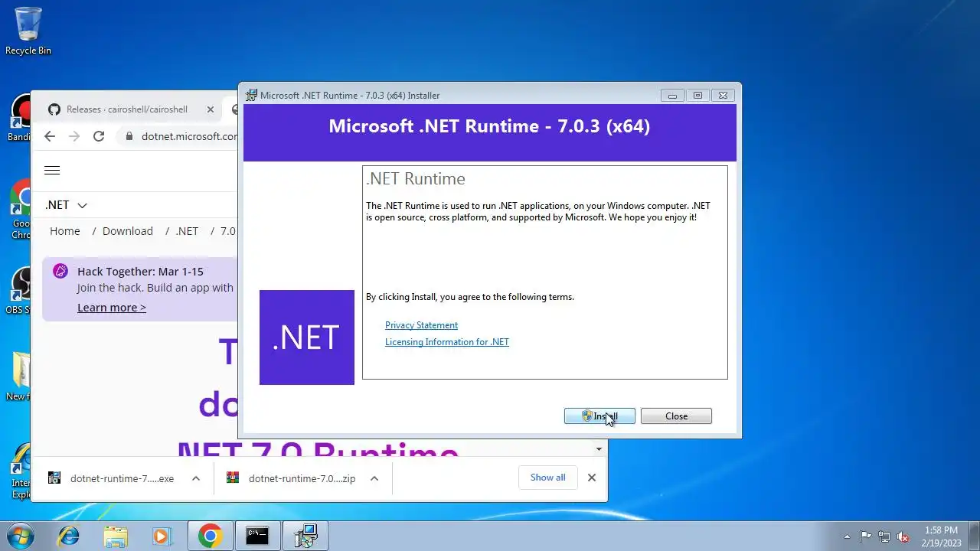Open the Windows Start menu

(21, 536)
